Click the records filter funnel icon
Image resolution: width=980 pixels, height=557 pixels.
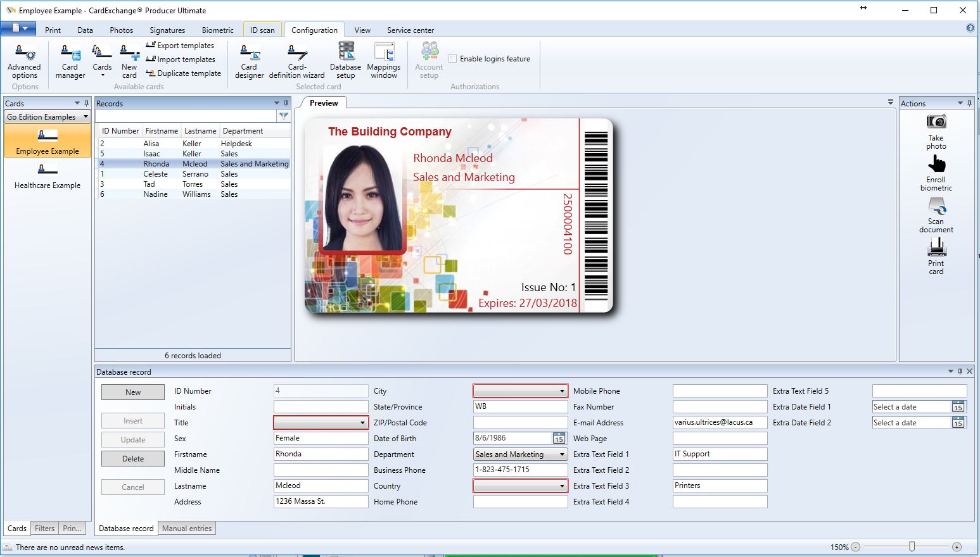click(x=283, y=116)
